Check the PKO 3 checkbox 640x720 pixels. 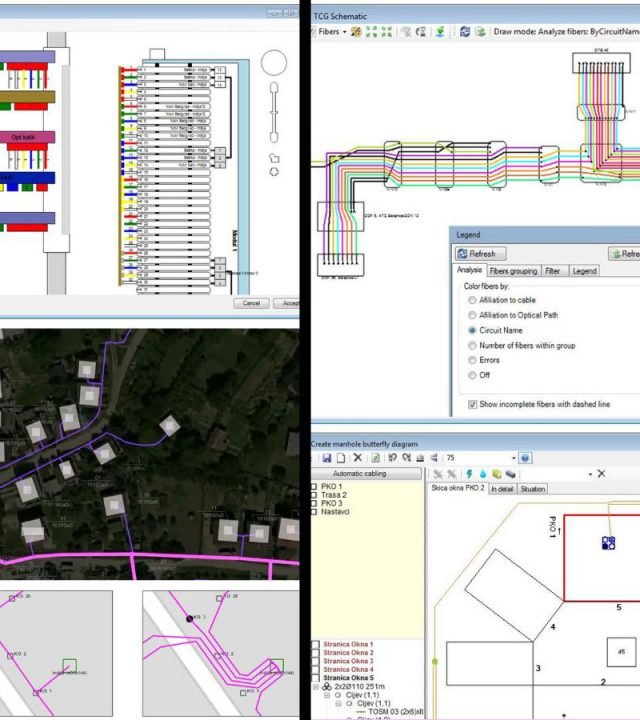click(314, 503)
